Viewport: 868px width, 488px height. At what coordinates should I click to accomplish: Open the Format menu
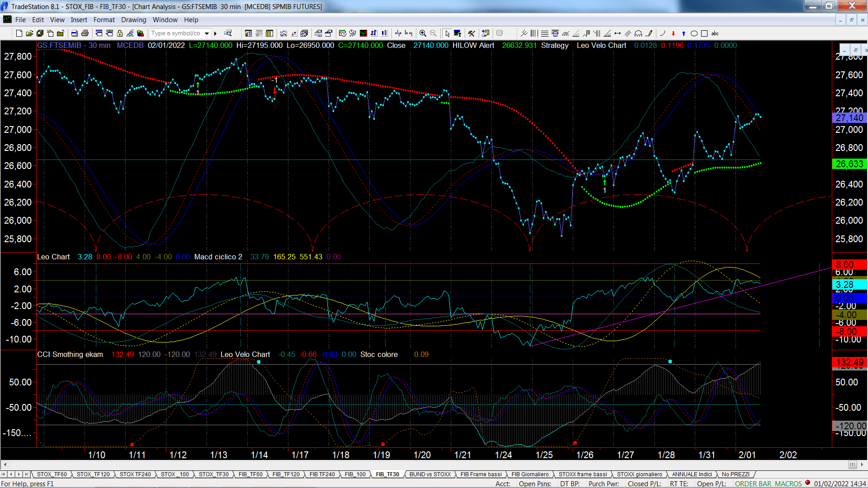[x=104, y=20]
